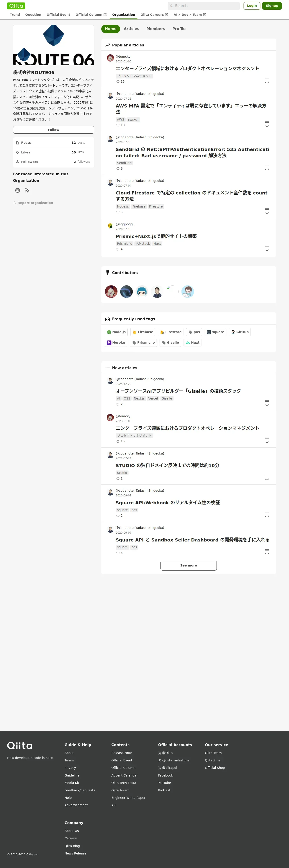Click the ROUTE06 organization logo image
Viewport: 289px width, 868px height.
click(54, 45)
